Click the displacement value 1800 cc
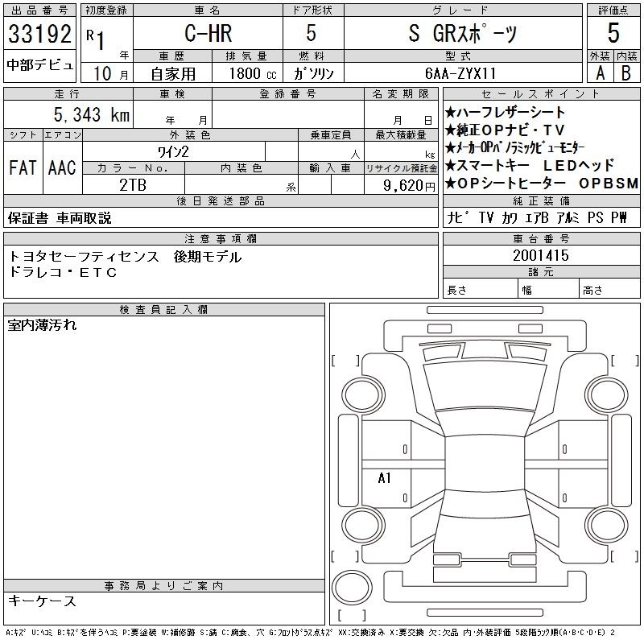644x644 pixels. [253, 73]
